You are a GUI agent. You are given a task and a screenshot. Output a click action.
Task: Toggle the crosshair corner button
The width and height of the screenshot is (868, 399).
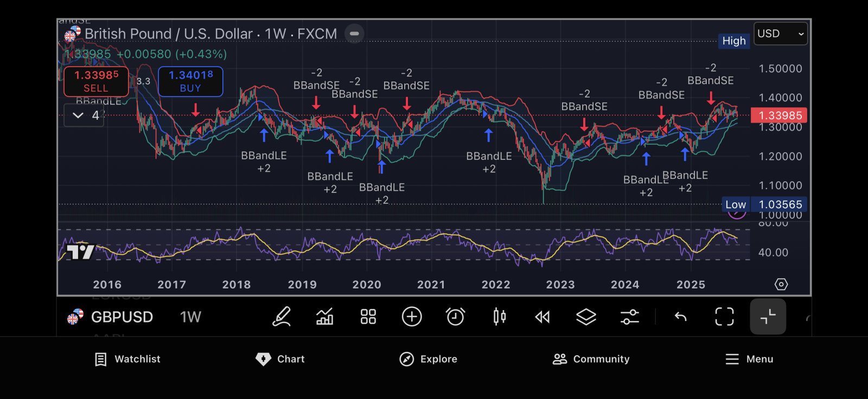click(x=768, y=317)
